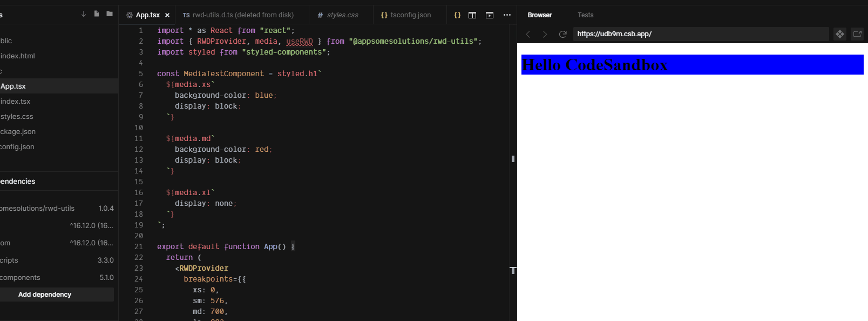Click the useRWD import with the squiggle
The width and height of the screenshot is (868, 321).
pyautogui.click(x=300, y=42)
